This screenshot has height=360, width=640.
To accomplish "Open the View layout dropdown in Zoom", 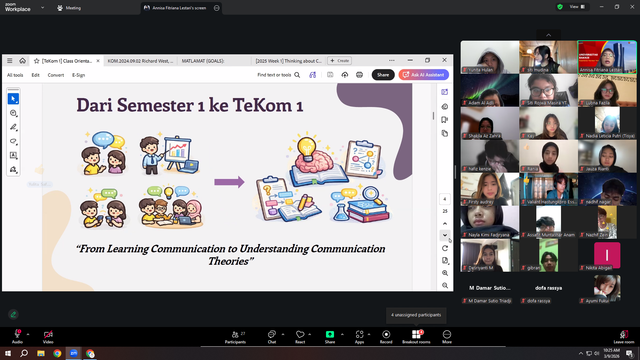I will click(577, 7).
